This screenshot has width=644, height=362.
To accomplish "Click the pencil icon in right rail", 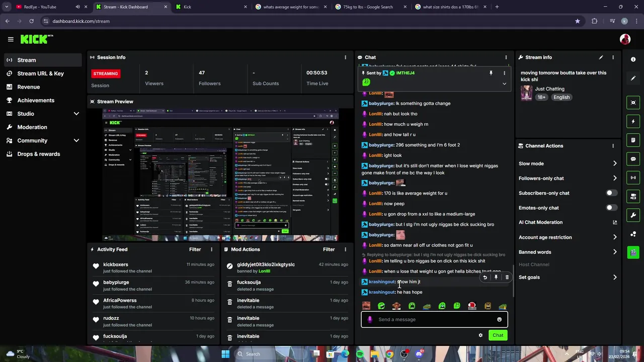I will 633,78.
